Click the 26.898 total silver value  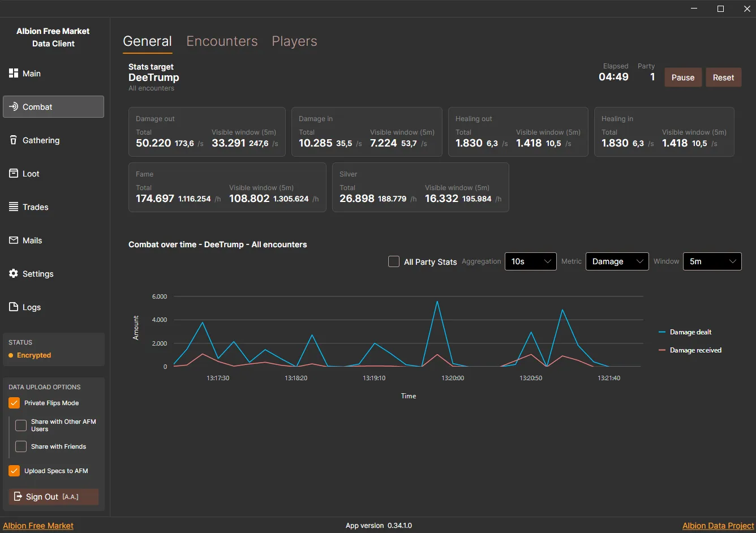pyautogui.click(x=357, y=199)
